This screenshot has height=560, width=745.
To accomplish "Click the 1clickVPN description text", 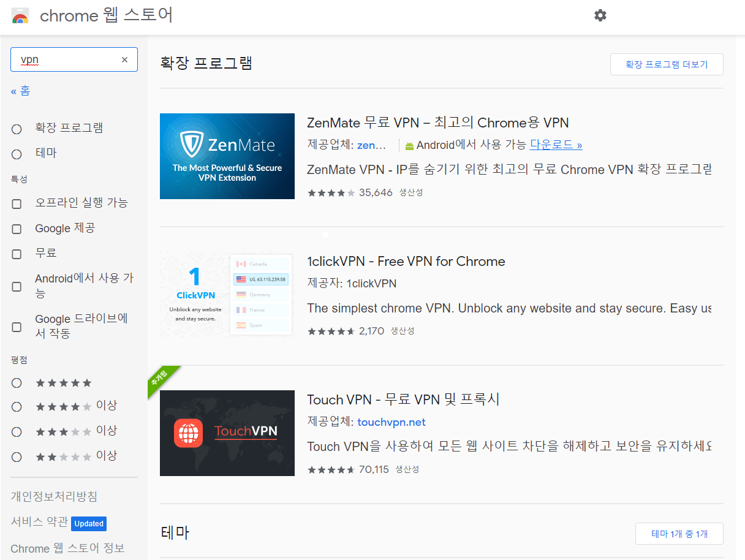I will click(509, 308).
